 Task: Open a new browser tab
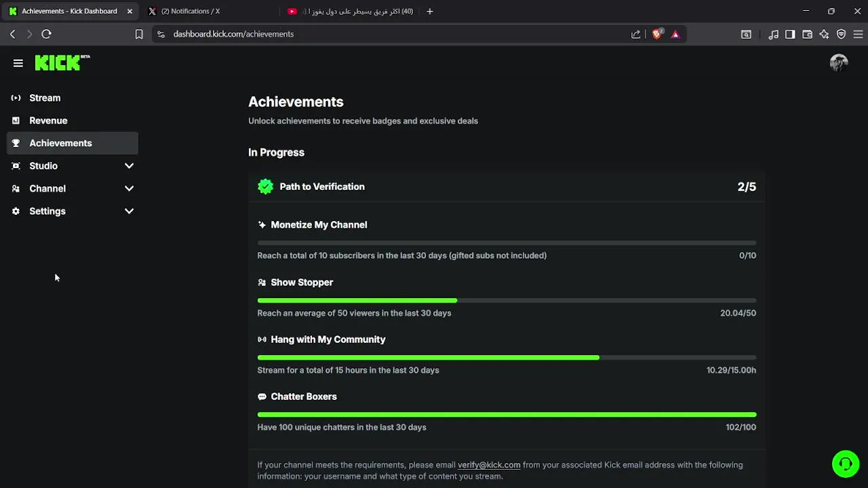429,12
